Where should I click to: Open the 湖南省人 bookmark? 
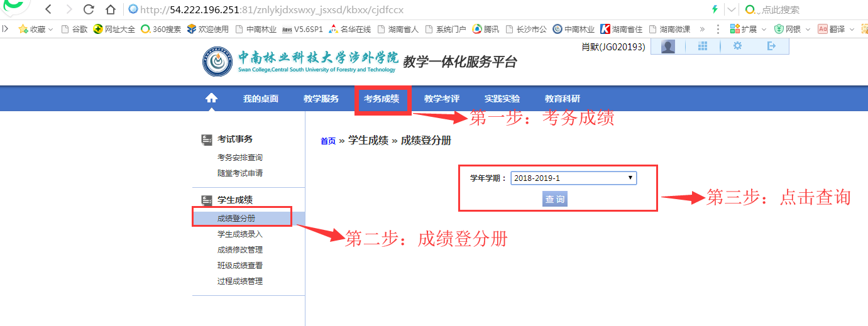[x=398, y=29]
